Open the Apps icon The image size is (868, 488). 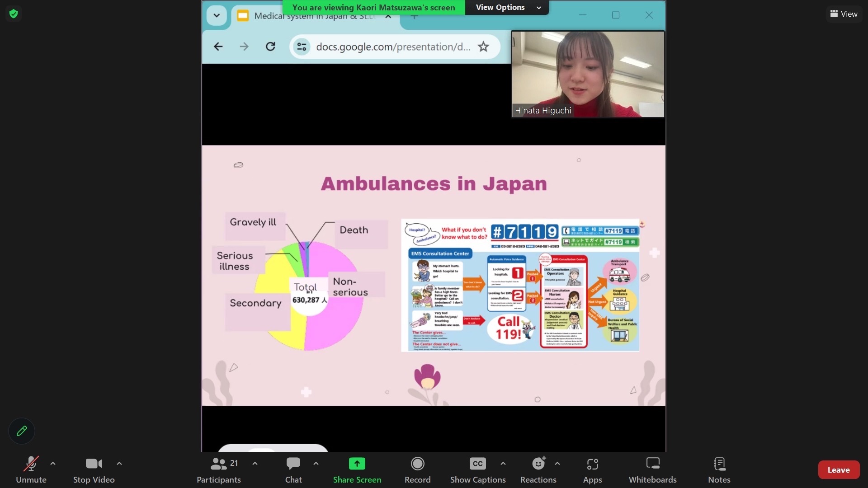592,464
